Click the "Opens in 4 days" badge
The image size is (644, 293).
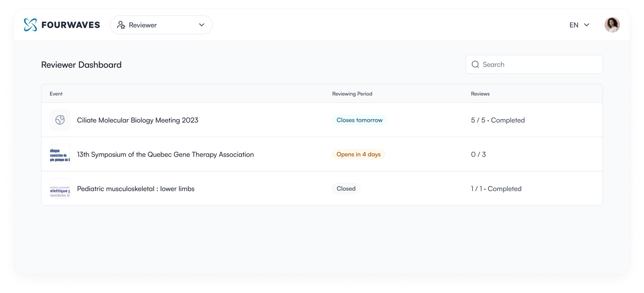pos(358,155)
